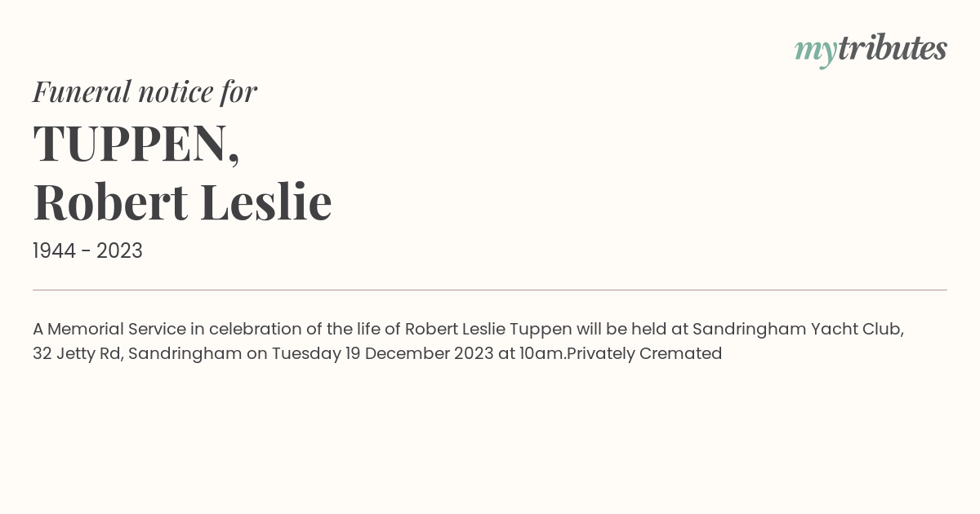Click the green "my" part of the logo
The image size is (980, 514).
pyautogui.click(x=815, y=51)
